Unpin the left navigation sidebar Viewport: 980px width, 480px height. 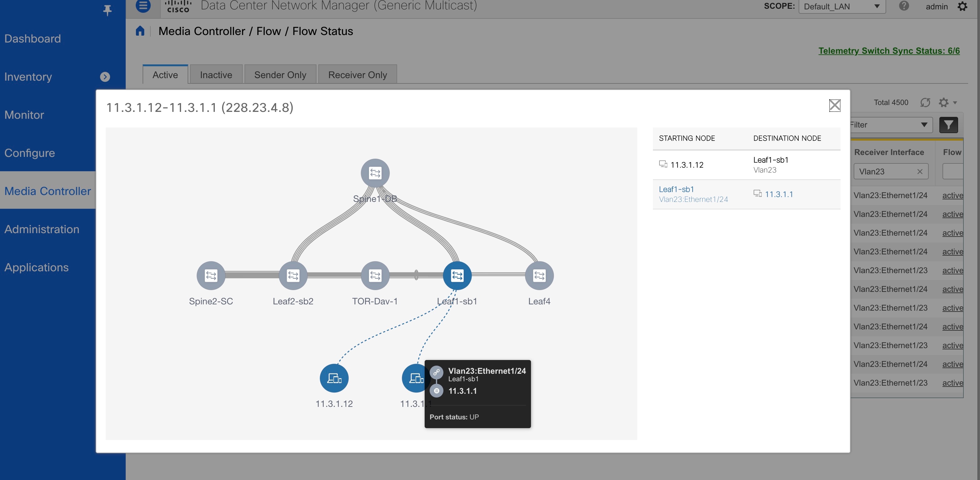tap(107, 10)
